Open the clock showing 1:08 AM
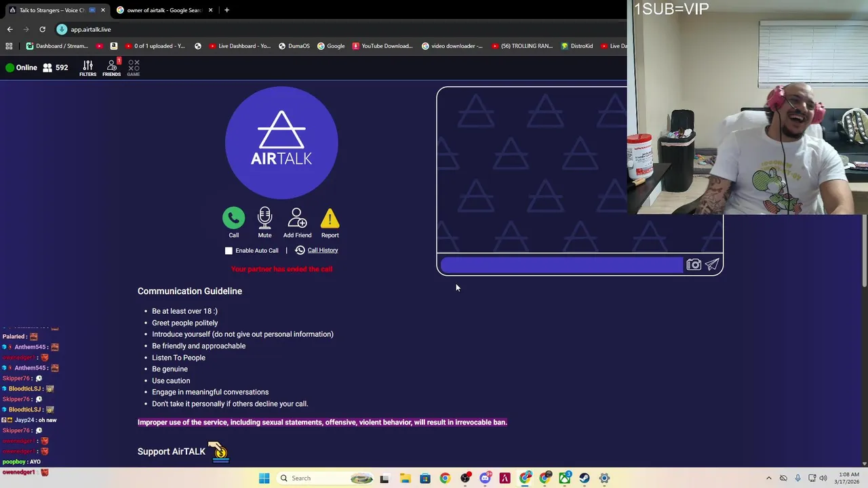The height and width of the screenshot is (488, 868). pos(849,478)
